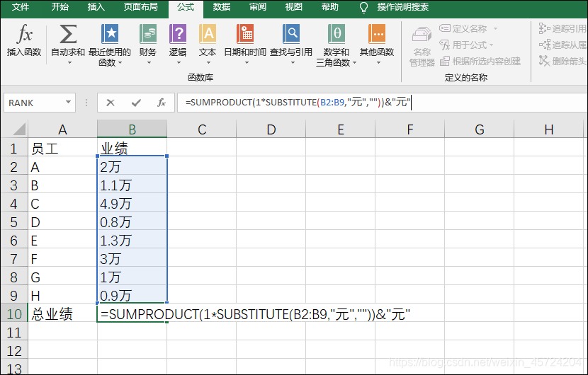Screen dimensions: 588x375
Task: Click 根据所选内容创建
Action: pyautogui.click(x=480, y=61)
